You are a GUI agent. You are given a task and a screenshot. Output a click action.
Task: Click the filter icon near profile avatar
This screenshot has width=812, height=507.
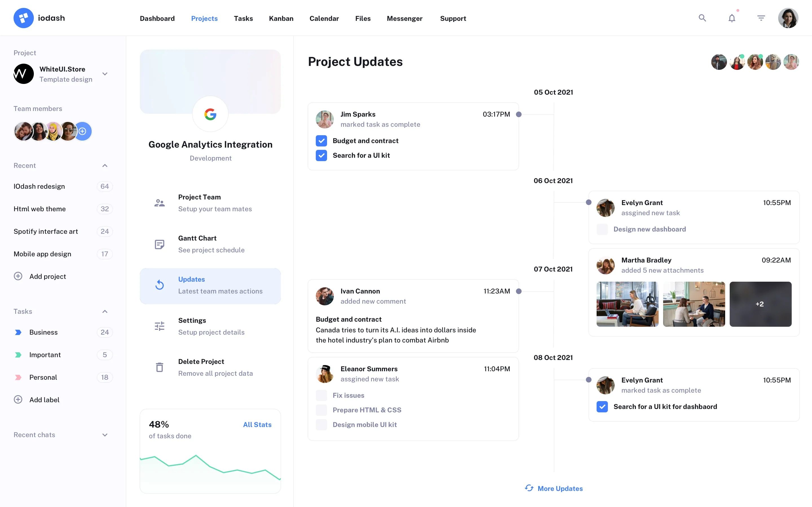click(x=761, y=18)
